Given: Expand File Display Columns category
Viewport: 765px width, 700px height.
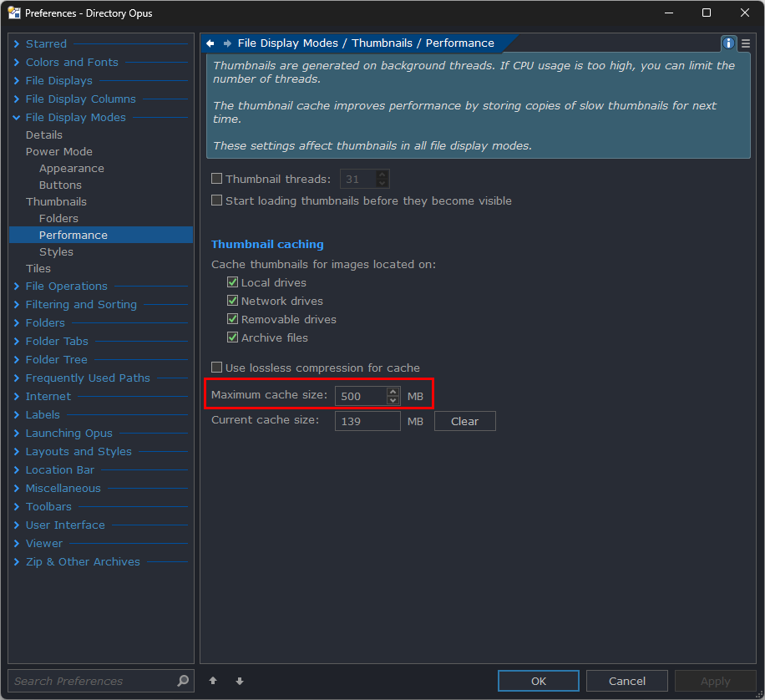Looking at the screenshot, I should coord(17,99).
